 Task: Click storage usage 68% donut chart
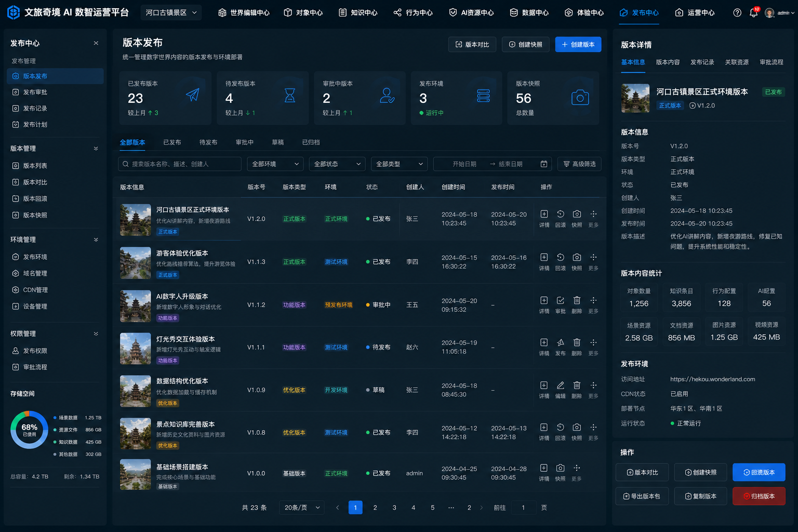pos(30,430)
